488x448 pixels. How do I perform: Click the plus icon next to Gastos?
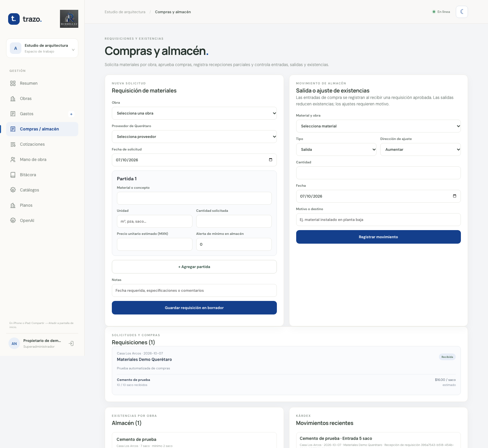point(71,114)
